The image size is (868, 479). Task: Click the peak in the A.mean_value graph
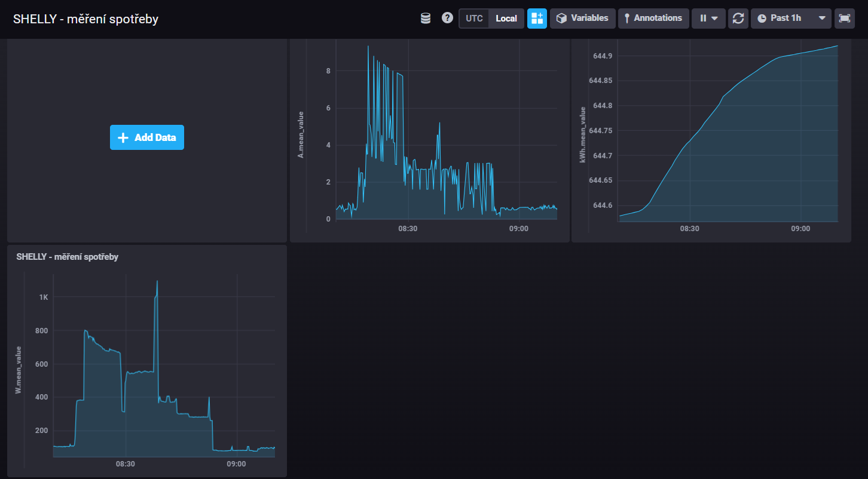(x=368, y=47)
